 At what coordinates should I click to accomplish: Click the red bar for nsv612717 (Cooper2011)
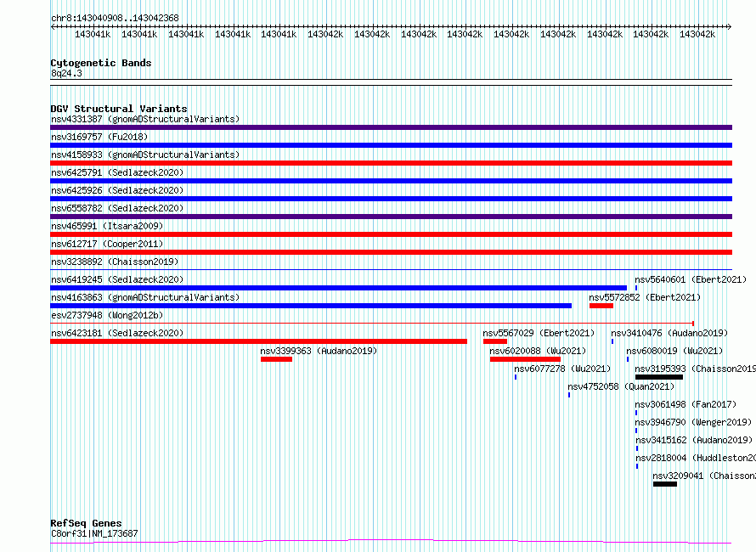(x=391, y=252)
